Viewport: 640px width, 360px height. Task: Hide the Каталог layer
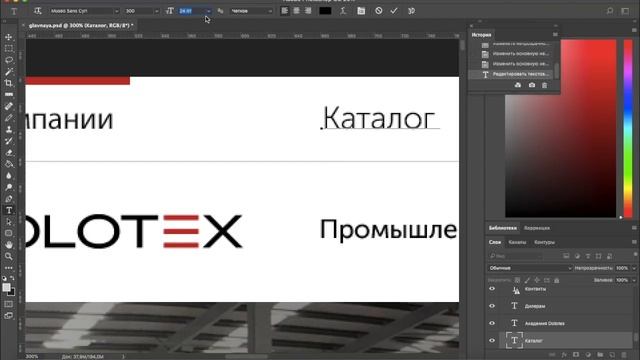click(492, 340)
